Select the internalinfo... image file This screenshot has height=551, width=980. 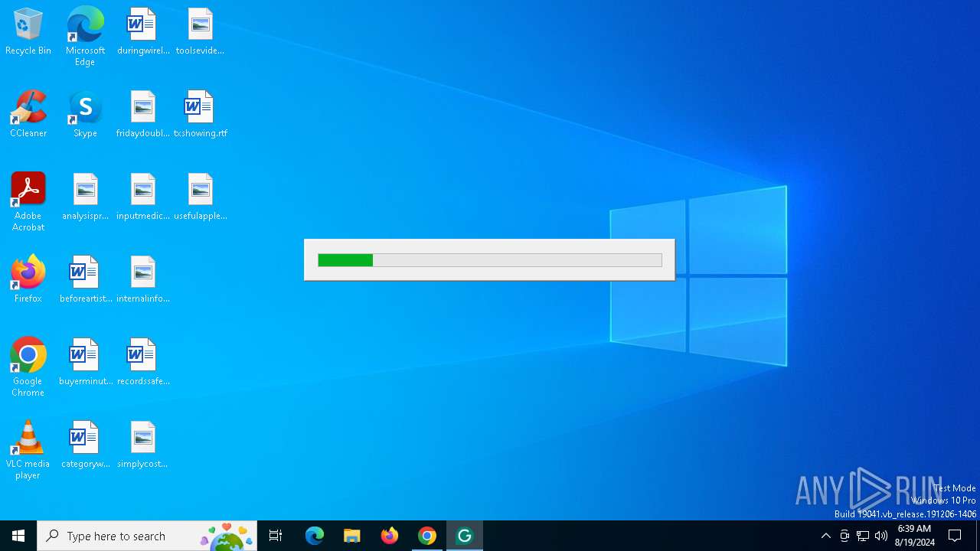[x=143, y=280]
